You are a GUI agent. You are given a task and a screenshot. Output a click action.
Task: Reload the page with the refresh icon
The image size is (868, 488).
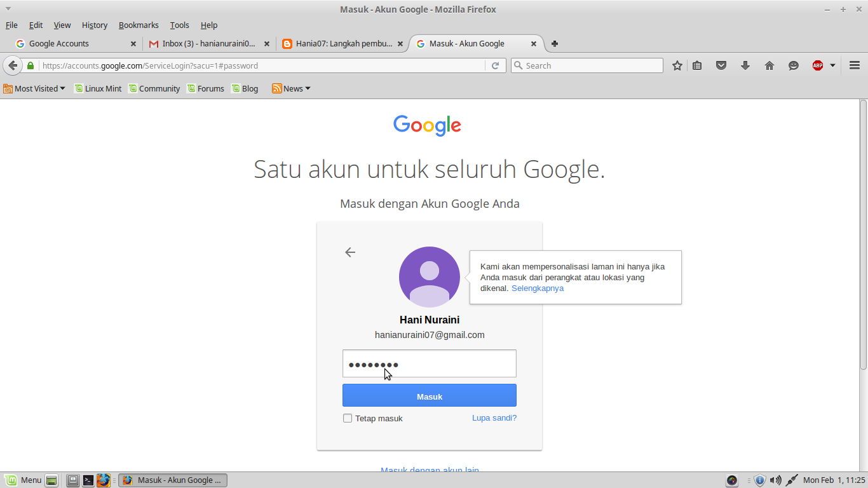click(x=496, y=65)
